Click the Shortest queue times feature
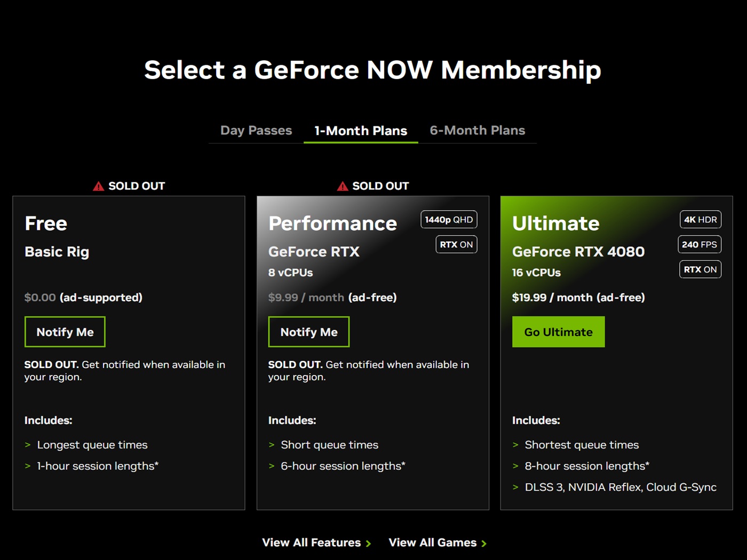Image resolution: width=747 pixels, height=560 pixels. click(582, 445)
